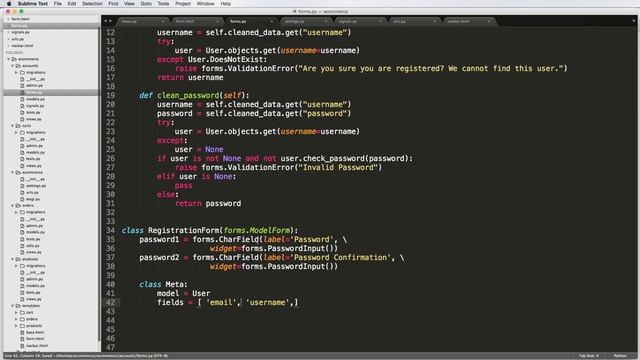Collapse the templates folder

[x=13, y=306]
